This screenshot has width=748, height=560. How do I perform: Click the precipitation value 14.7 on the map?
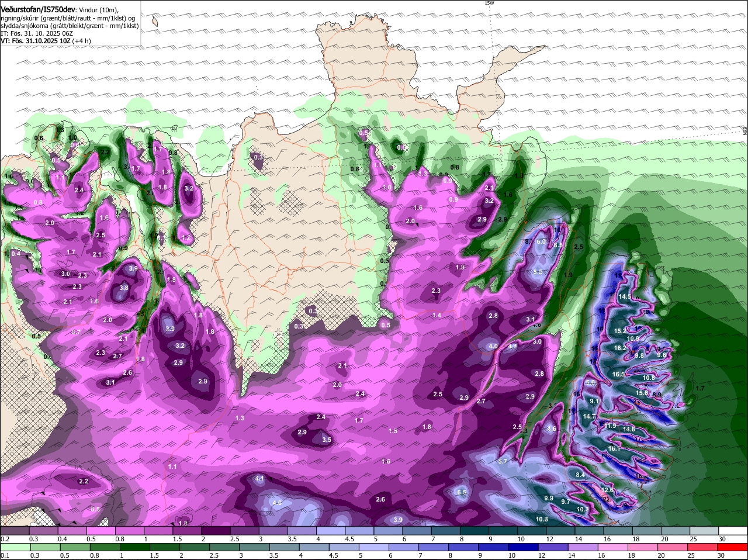589,416
